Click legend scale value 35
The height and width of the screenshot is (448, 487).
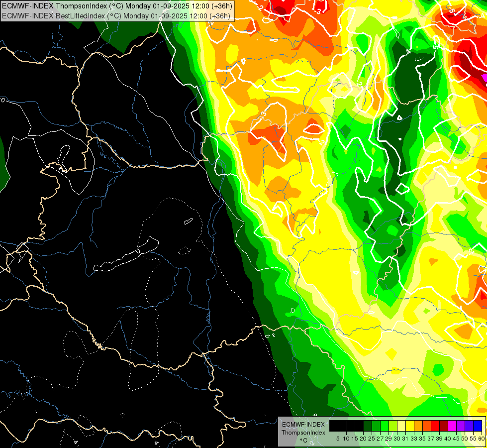[423, 439]
